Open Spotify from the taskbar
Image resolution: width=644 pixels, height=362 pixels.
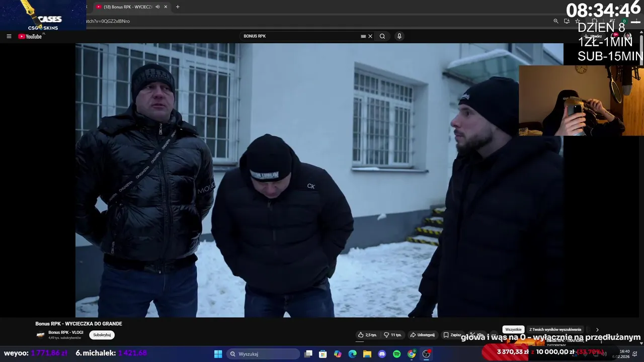click(x=396, y=354)
